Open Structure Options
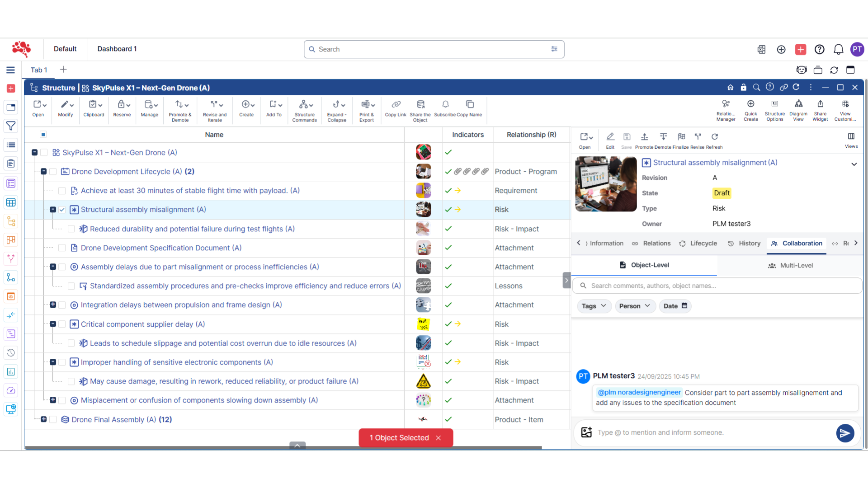The width and height of the screenshot is (868, 488). coord(774,110)
